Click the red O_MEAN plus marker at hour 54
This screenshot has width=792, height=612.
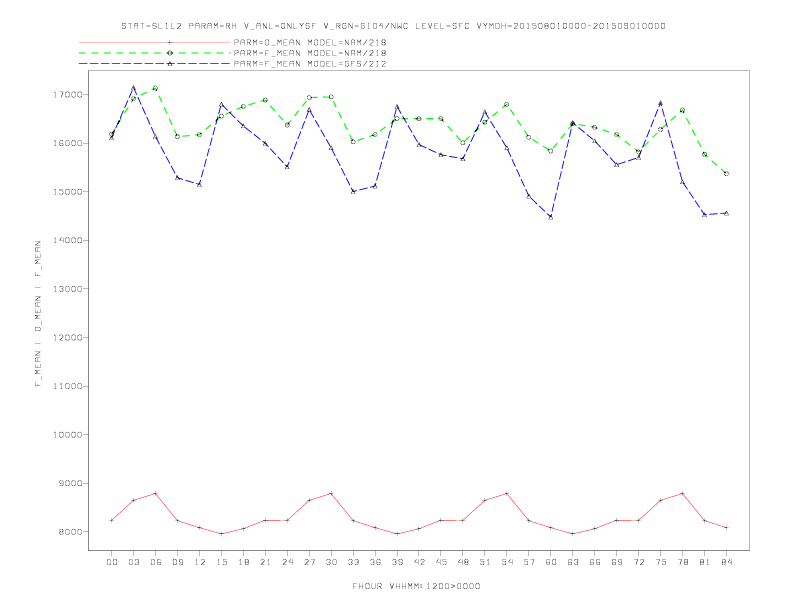(507, 493)
